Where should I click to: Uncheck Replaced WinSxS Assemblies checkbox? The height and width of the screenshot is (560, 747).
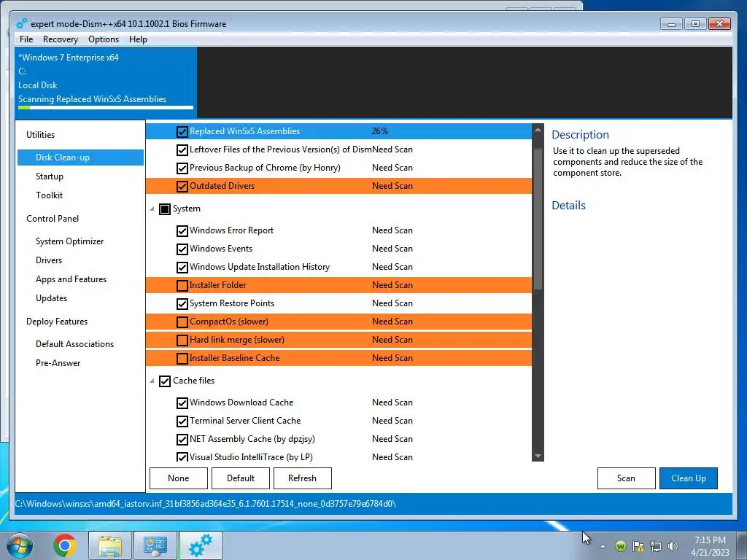pos(182,131)
